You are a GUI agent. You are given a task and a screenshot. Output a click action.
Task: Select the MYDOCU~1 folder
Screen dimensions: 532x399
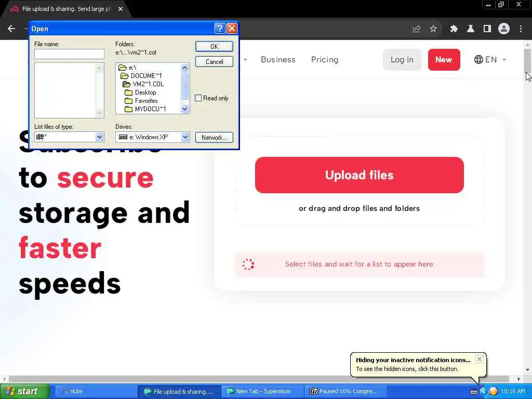pos(149,109)
